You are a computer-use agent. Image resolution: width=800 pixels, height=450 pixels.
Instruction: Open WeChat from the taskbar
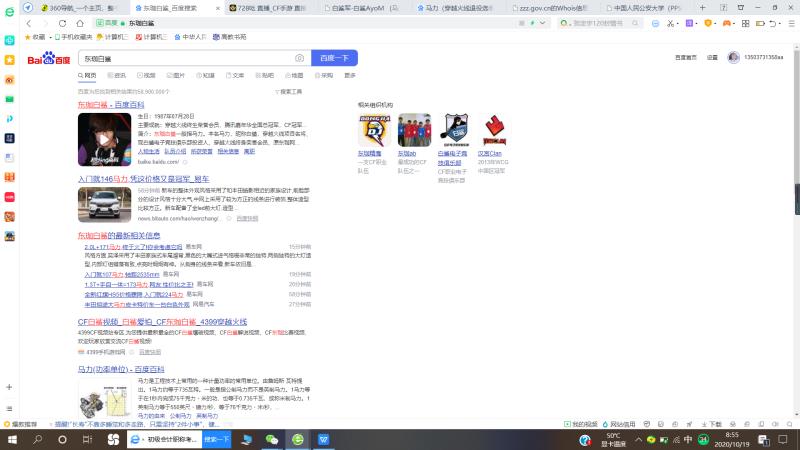272,439
